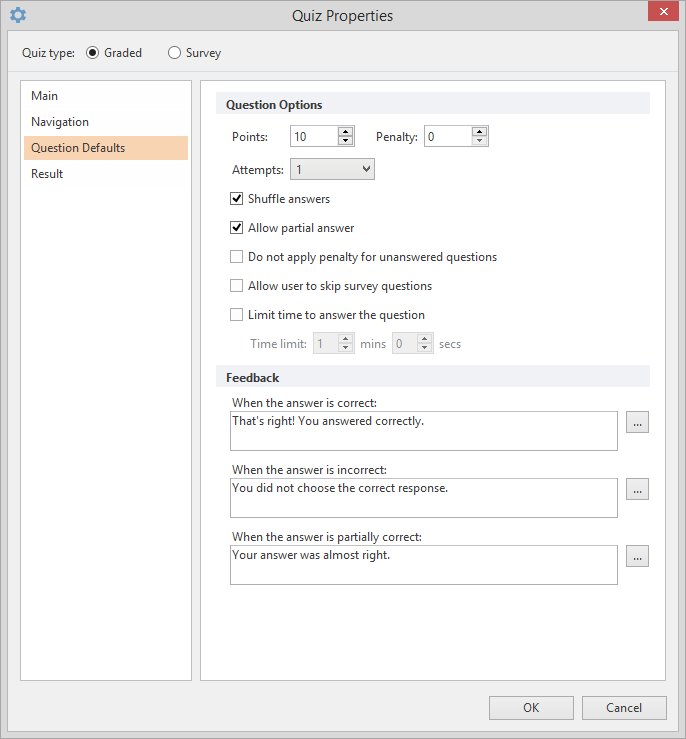Confirm with the OK button
686x739 pixels.
531,707
